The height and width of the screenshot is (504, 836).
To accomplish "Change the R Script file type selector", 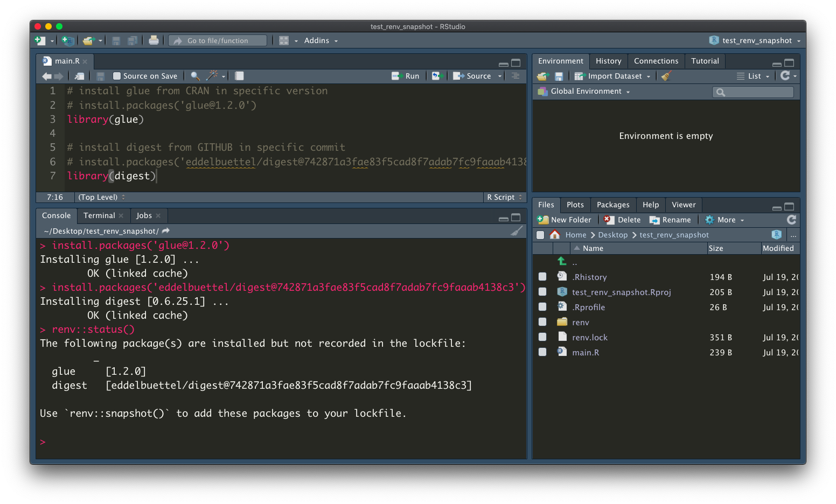I will [x=504, y=197].
